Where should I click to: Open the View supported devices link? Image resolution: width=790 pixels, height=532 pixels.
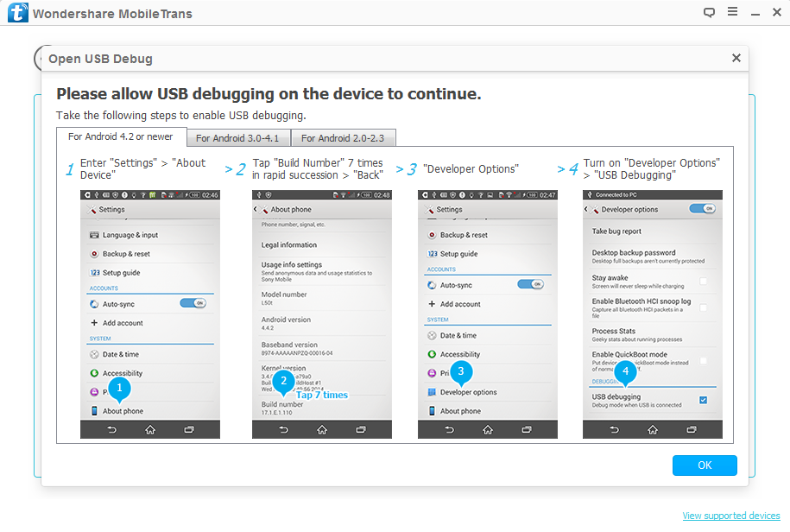(x=730, y=516)
